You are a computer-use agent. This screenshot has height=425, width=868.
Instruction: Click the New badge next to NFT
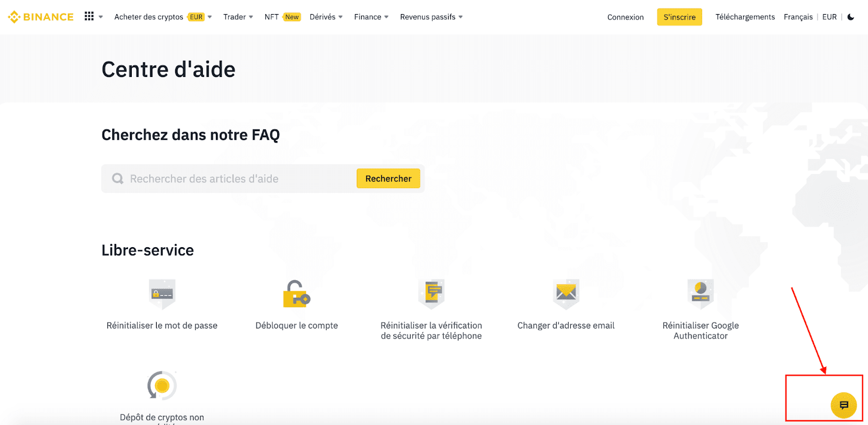[x=292, y=17]
